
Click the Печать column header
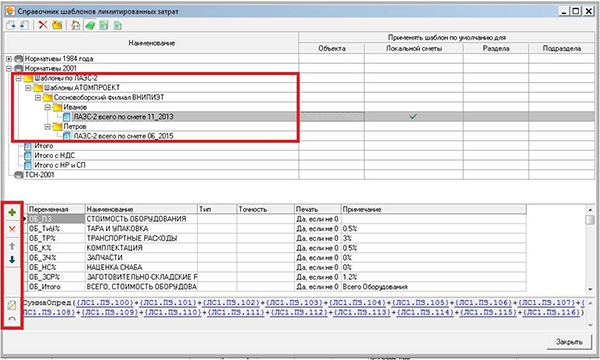pos(318,209)
